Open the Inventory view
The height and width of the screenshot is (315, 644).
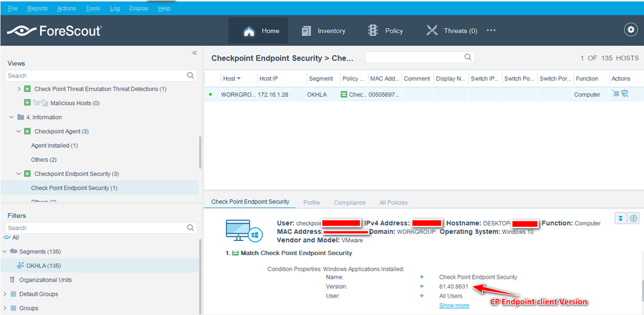[x=323, y=31]
